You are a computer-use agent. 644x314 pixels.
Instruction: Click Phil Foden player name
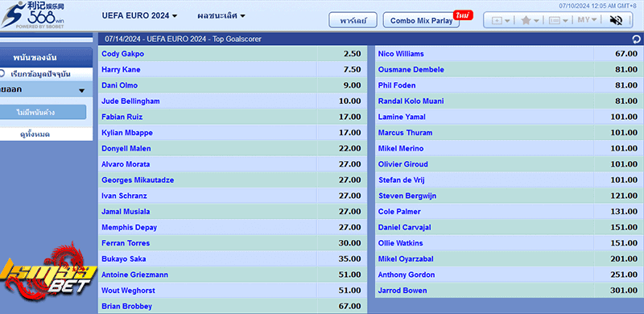397,85
